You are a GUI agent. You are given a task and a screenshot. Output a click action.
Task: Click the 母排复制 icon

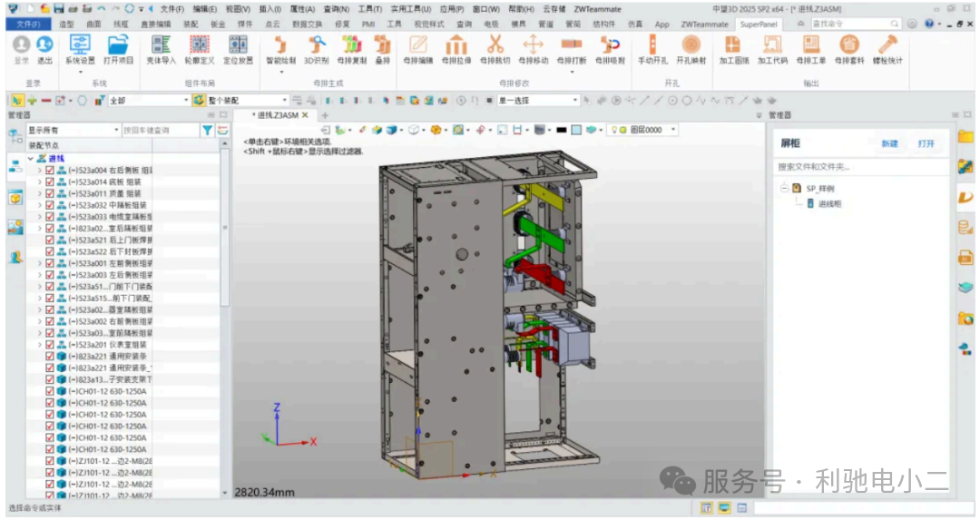(351, 45)
